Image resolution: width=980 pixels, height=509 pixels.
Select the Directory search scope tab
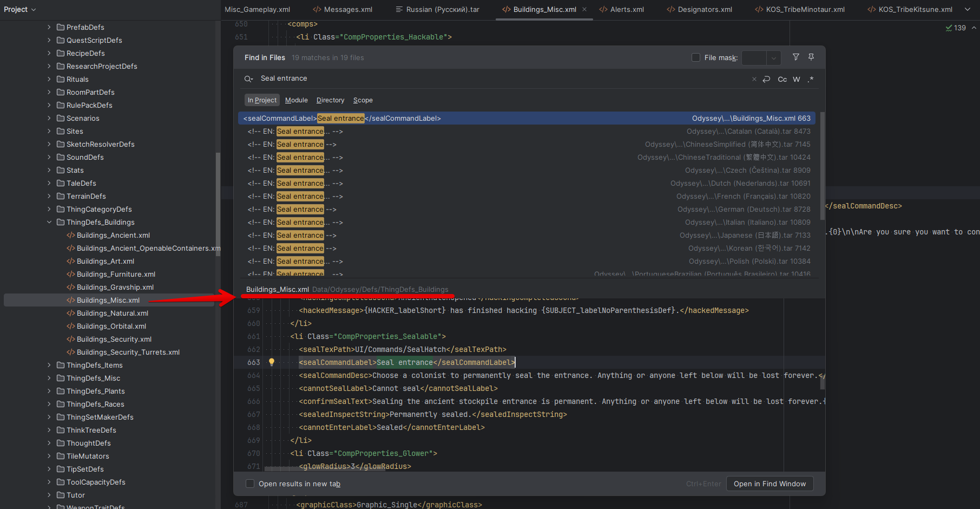330,100
